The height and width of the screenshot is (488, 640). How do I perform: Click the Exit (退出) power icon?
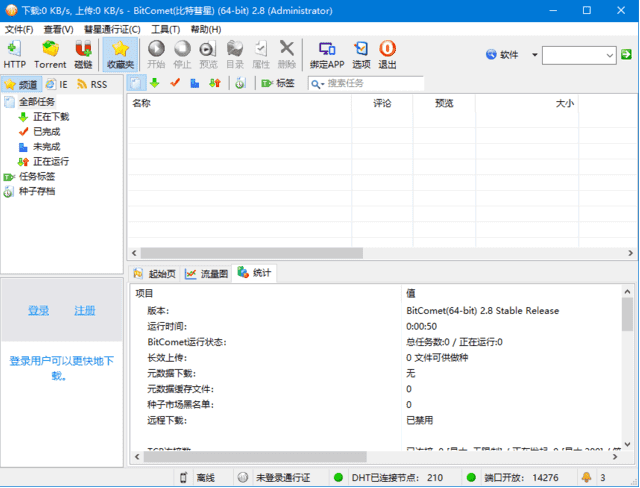(x=387, y=55)
